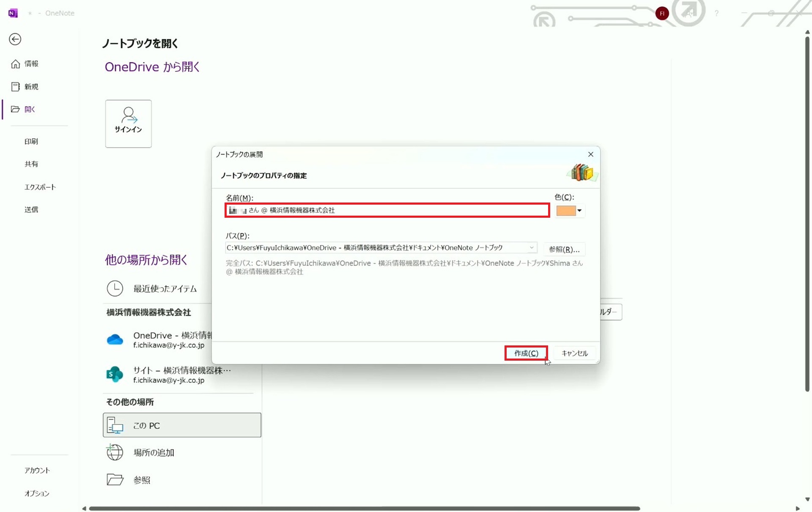Image resolution: width=812 pixels, height=512 pixels.
Task: Click the browse folder icon
Action: click(x=115, y=479)
